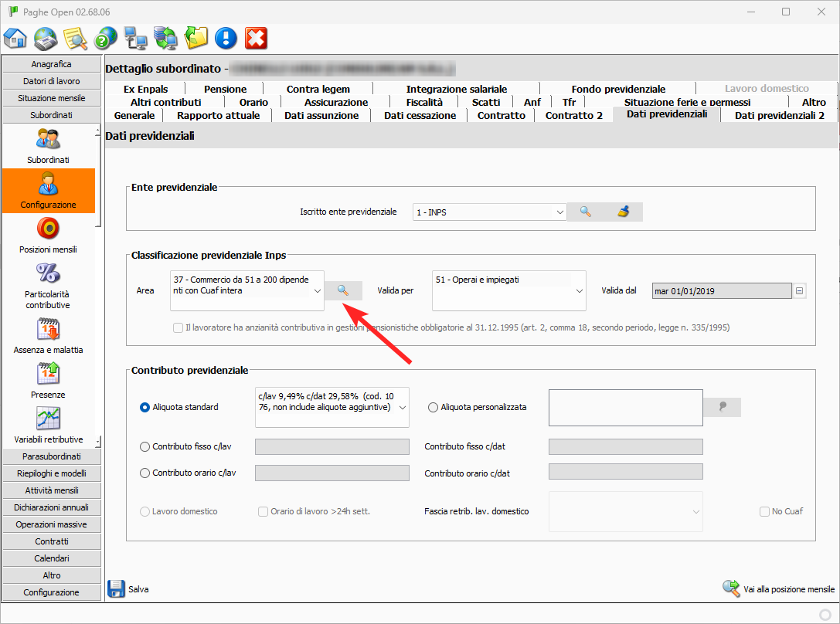The image size is (840, 624).
Task: Click the Salva button
Action: [x=128, y=588]
